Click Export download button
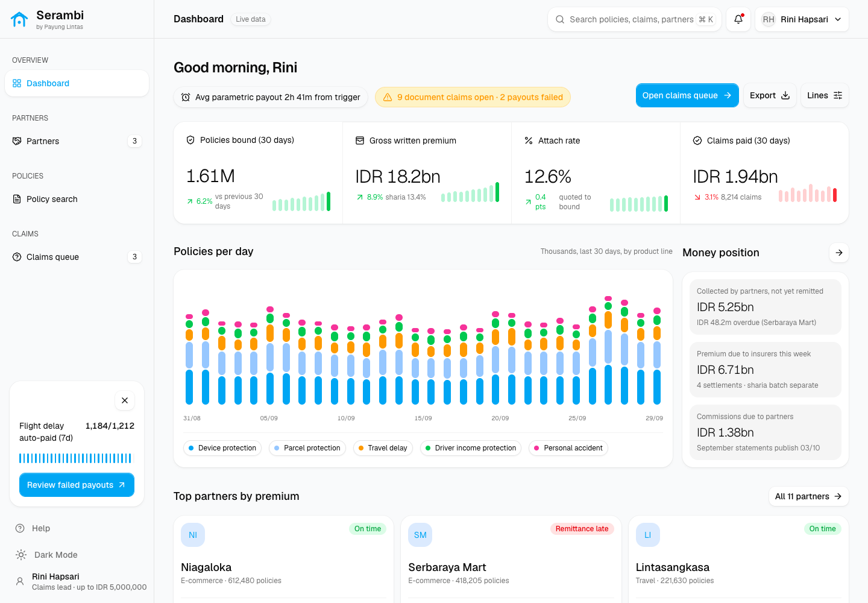The image size is (868, 603). click(x=770, y=95)
